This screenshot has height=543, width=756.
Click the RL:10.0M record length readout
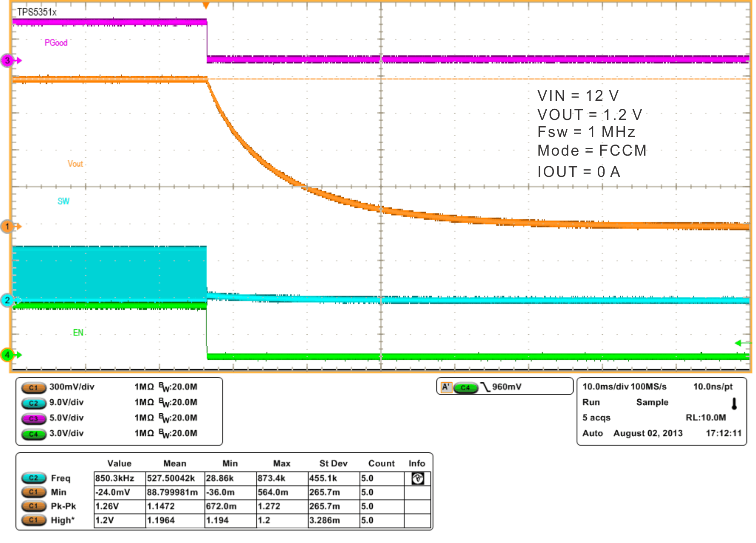point(706,418)
